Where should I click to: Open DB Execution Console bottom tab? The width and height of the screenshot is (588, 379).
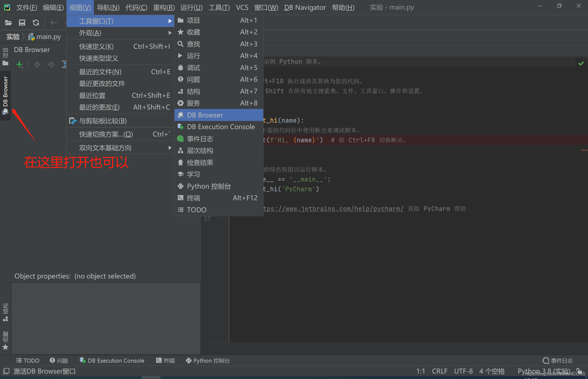112,360
